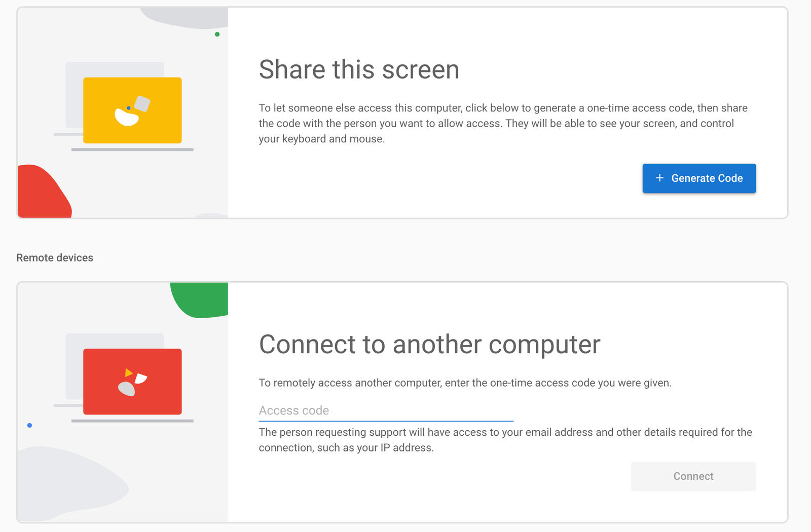
Task: Click the Share this screen title
Action: [x=359, y=69]
